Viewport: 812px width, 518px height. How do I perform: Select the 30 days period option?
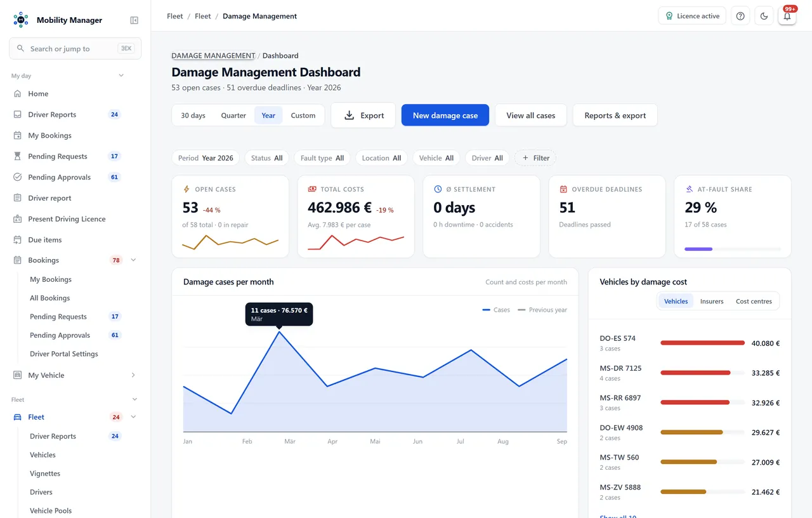[x=193, y=116]
